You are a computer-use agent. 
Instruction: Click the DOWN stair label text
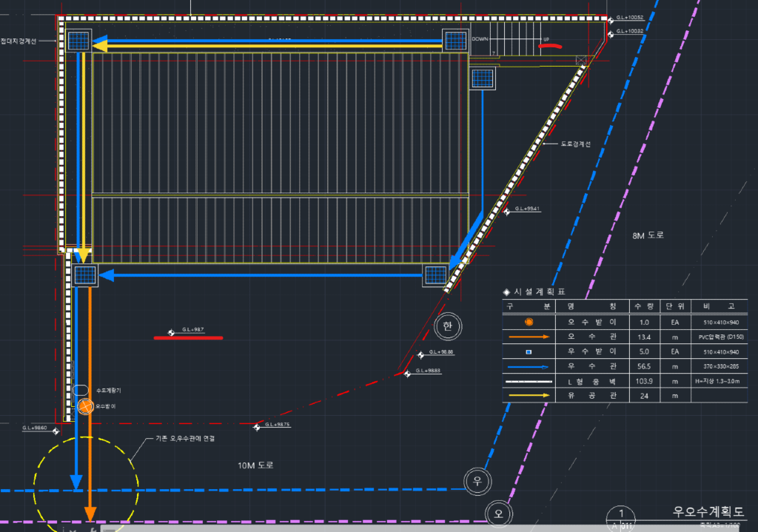pyautogui.click(x=480, y=38)
